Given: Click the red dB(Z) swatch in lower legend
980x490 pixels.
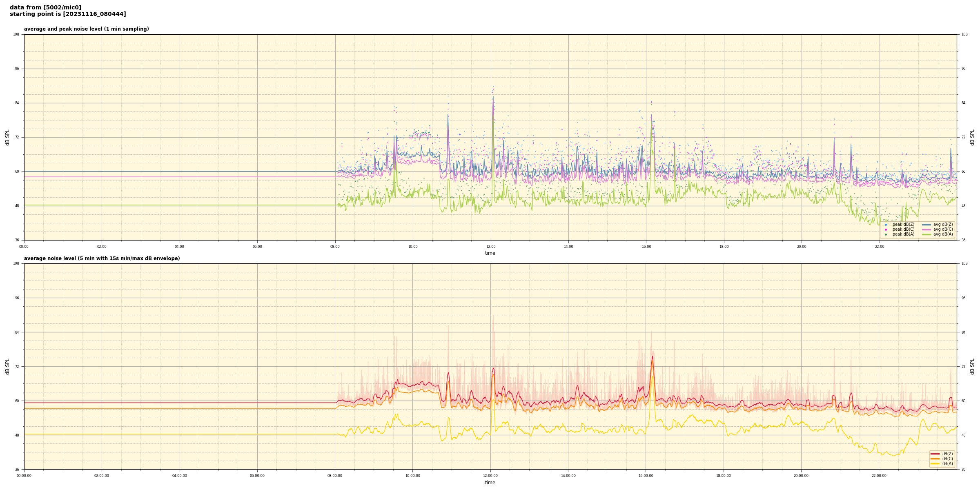Looking at the screenshot, I should [935, 454].
